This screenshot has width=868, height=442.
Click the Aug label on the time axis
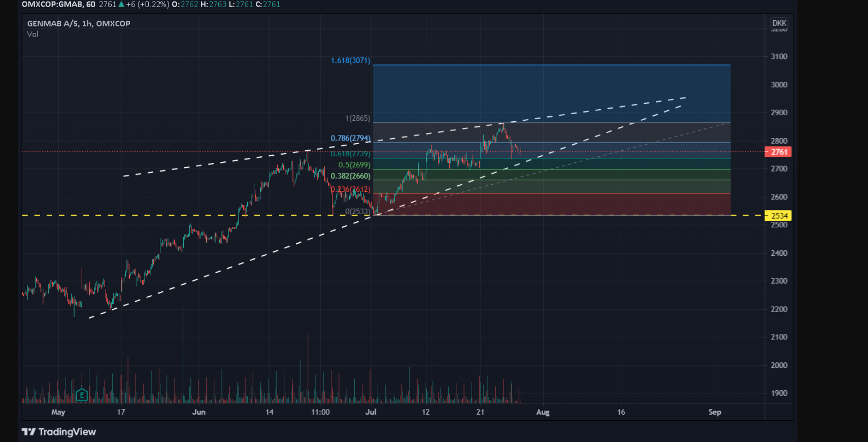543,412
